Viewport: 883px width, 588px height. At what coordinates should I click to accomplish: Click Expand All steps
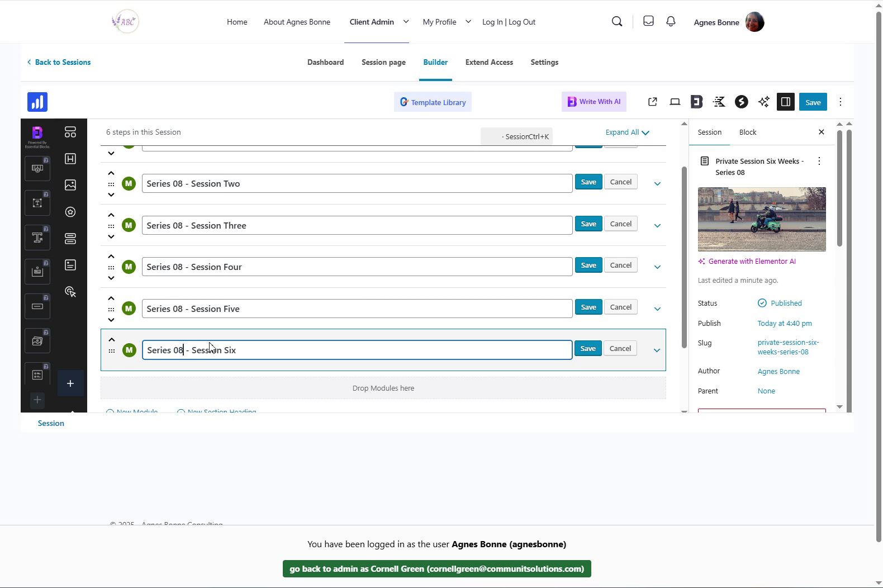(627, 132)
